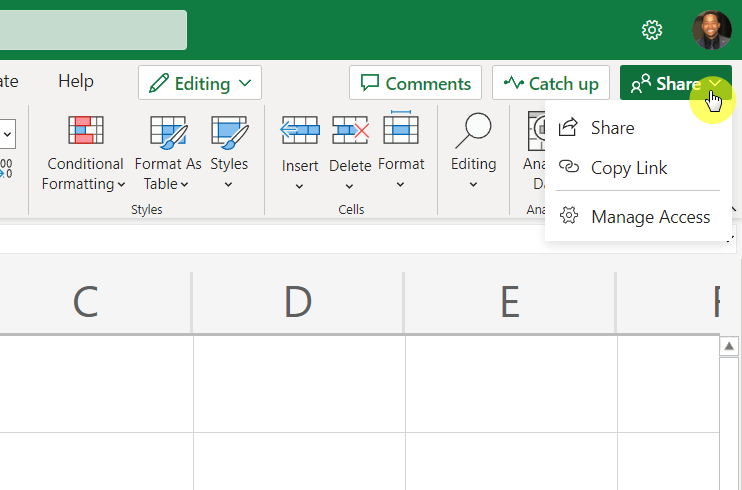Open the settings gear icon
Image resolution: width=742 pixels, height=490 pixels.
click(x=652, y=30)
